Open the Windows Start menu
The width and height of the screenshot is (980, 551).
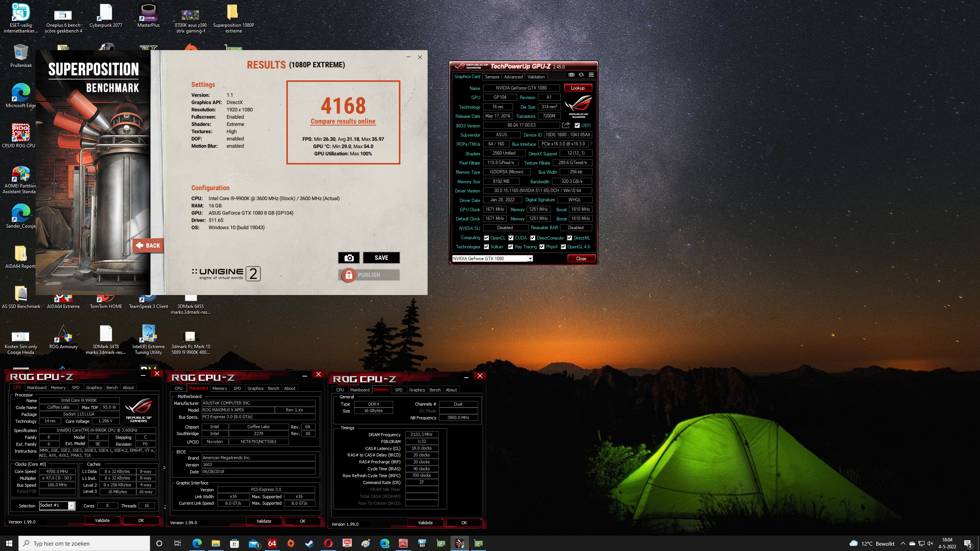pyautogui.click(x=9, y=543)
